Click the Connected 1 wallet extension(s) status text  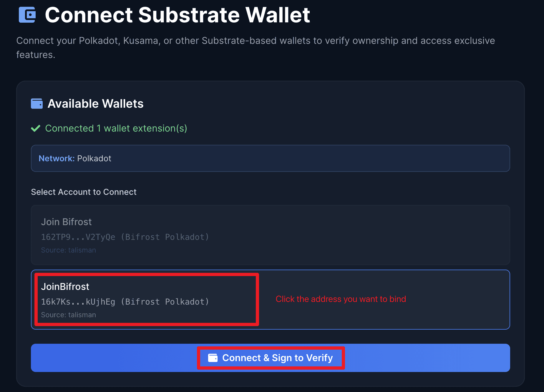116,128
